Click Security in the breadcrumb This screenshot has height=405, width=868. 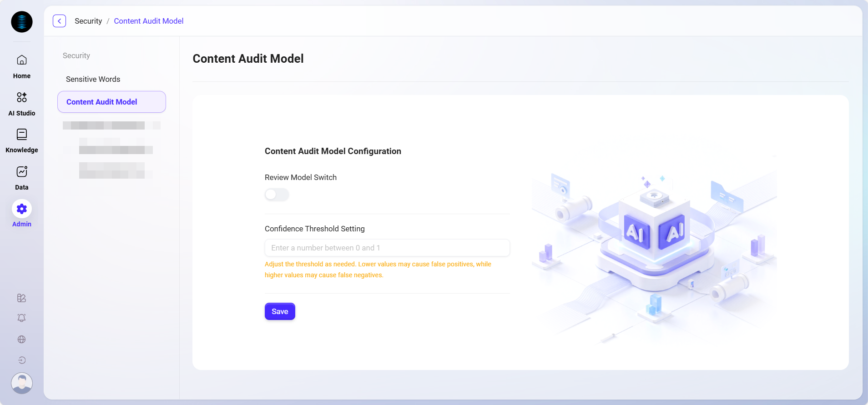pyautogui.click(x=88, y=21)
